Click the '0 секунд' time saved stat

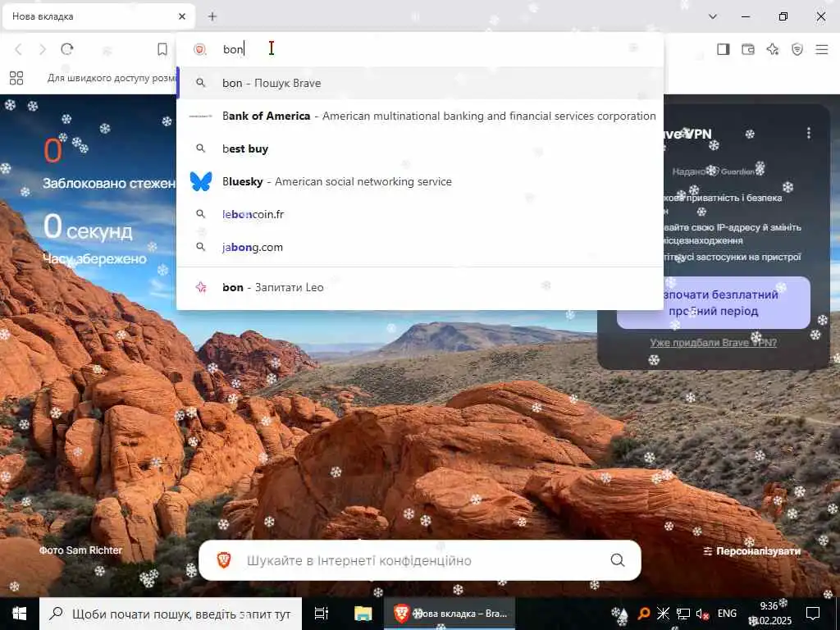[x=88, y=228]
